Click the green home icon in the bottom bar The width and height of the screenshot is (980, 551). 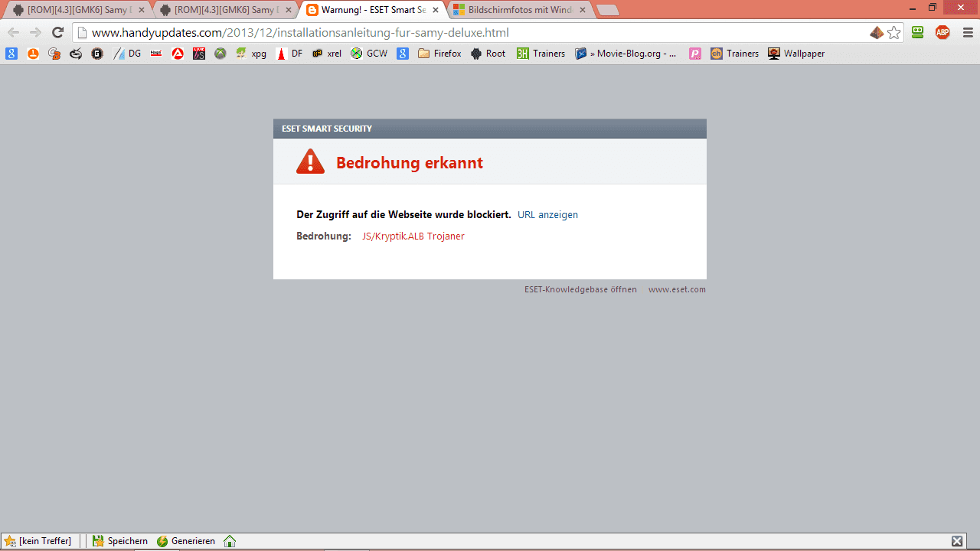[x=230, y=541]
